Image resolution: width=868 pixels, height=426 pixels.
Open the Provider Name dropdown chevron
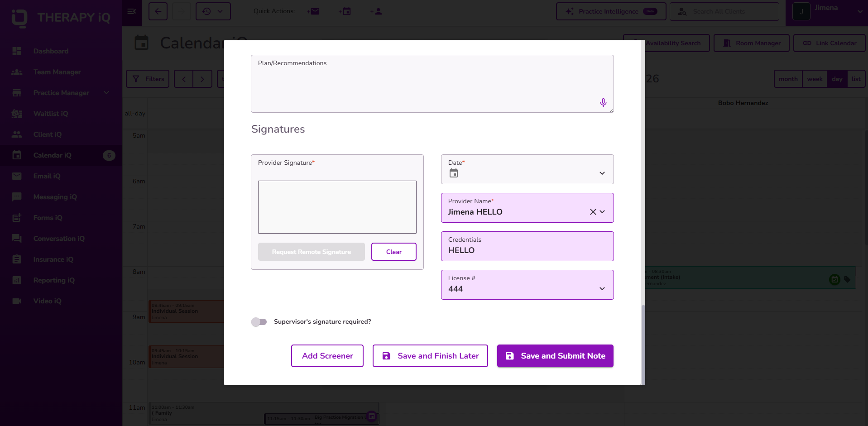pos(603,212)
